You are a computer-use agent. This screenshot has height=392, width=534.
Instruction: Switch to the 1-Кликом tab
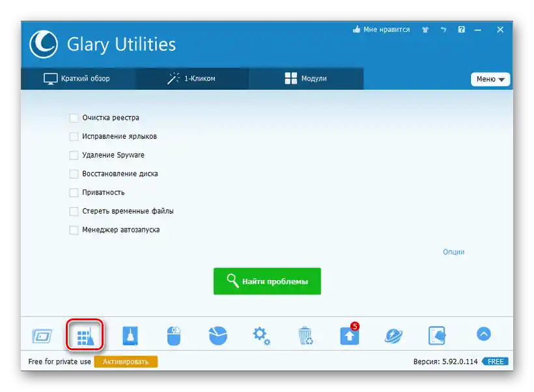[x=192, y=78]
